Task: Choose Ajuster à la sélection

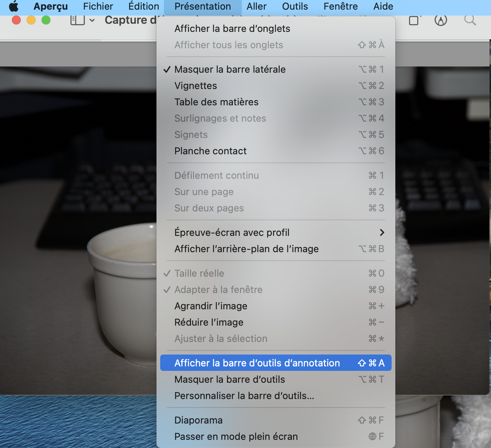Action: point(276,339)
